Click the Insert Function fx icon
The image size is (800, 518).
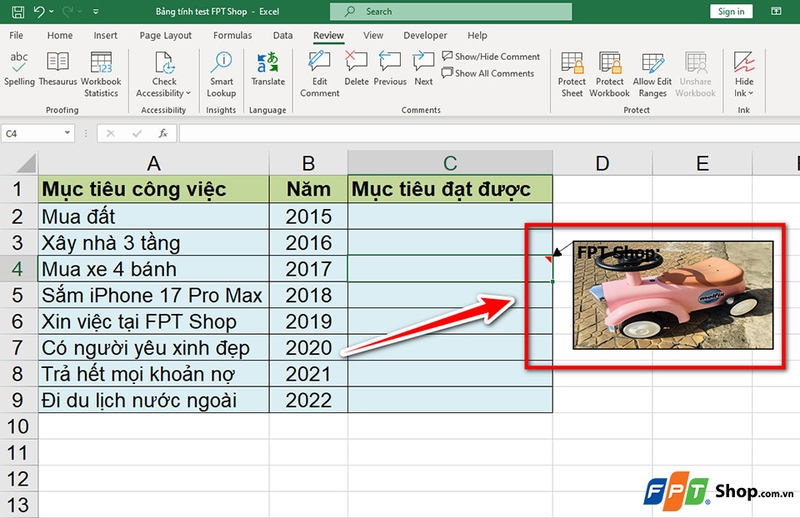click(163, 134)
